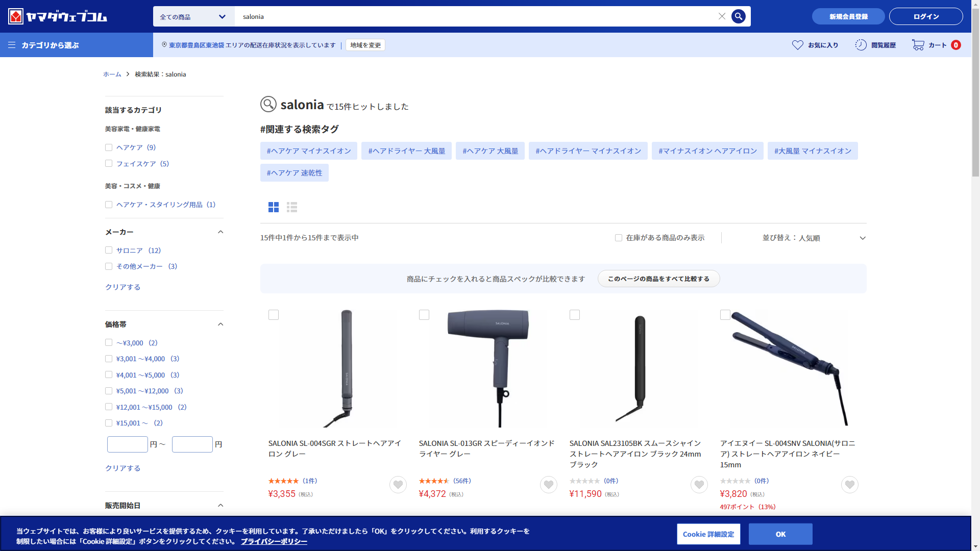Select #ヘアドライヤー 大風量 search tag

(x=406, y=151)
